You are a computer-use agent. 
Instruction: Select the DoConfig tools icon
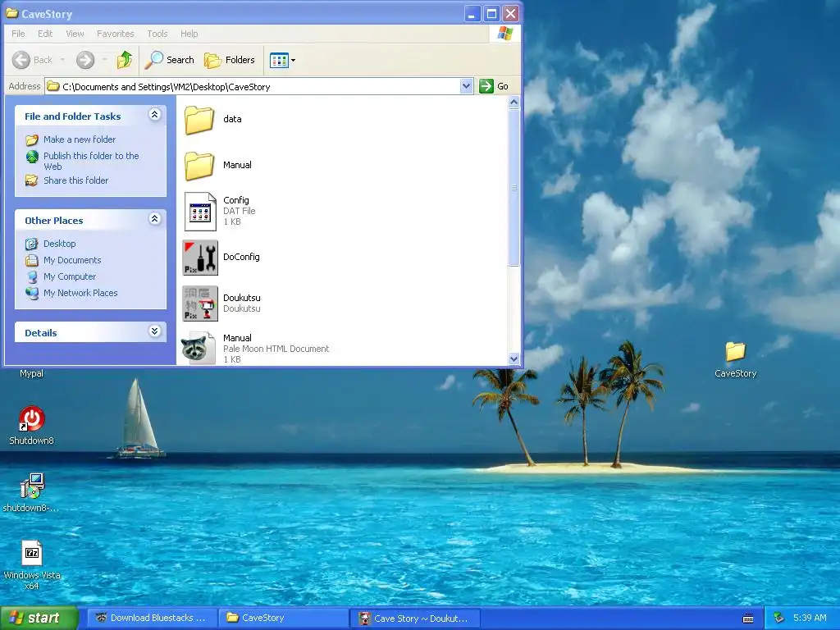click(x=200, y=258)
